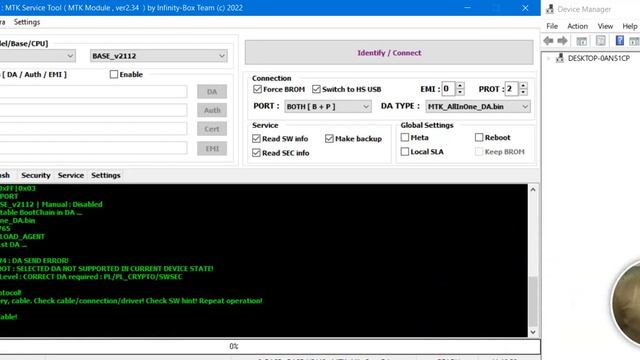Screen dimensions: 640x360
Task: Open Action menu in Device Manager
Action: pos(578,26)
